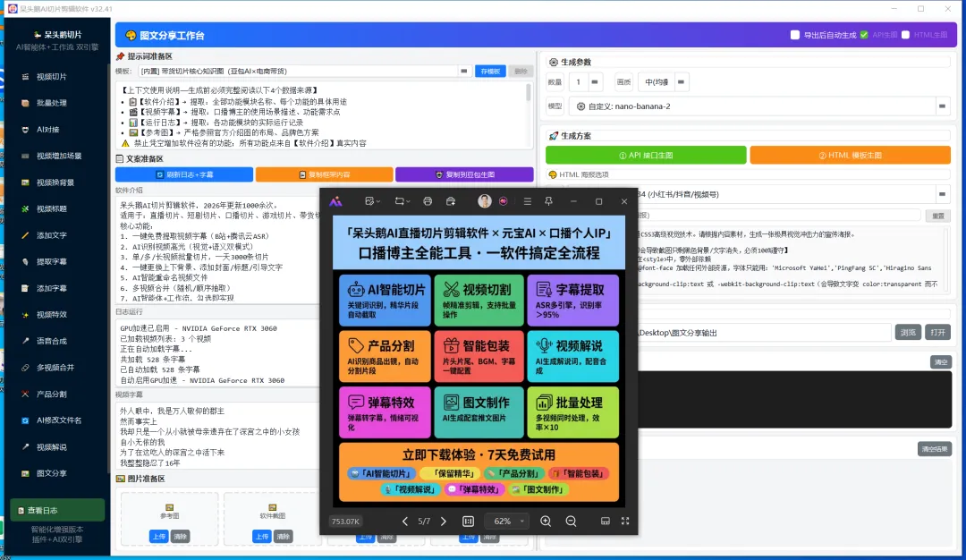Click the output path input field

764,333
